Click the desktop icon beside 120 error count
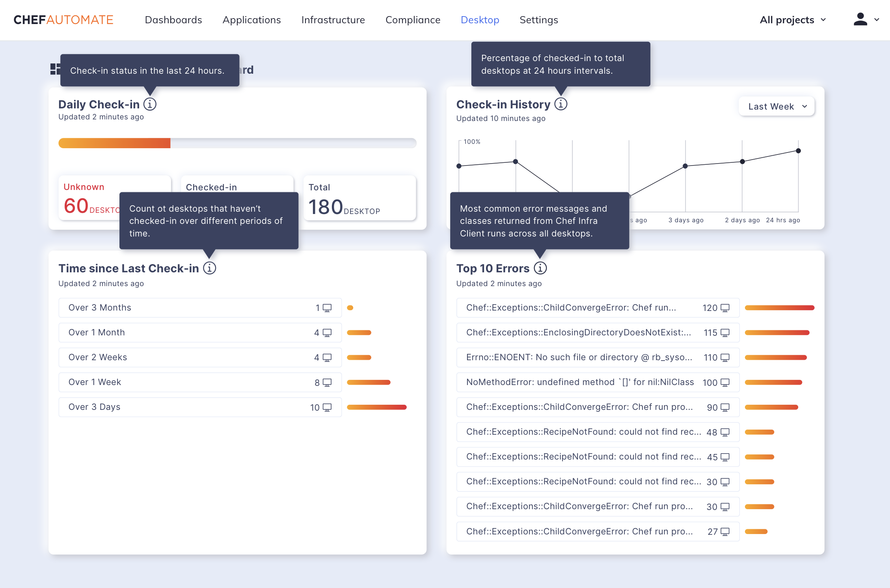The width and height of the screenshot is (890, 588). pos(725,308)
